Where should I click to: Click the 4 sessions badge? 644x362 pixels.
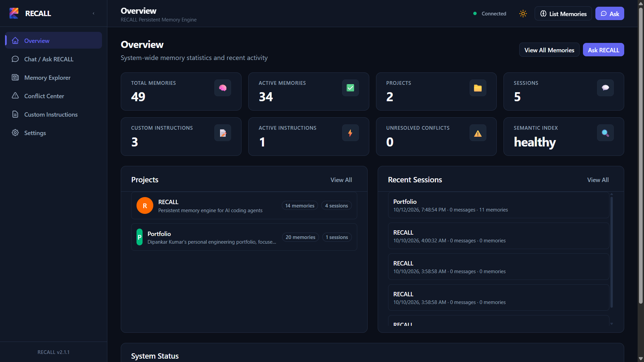tap(336, 205)
